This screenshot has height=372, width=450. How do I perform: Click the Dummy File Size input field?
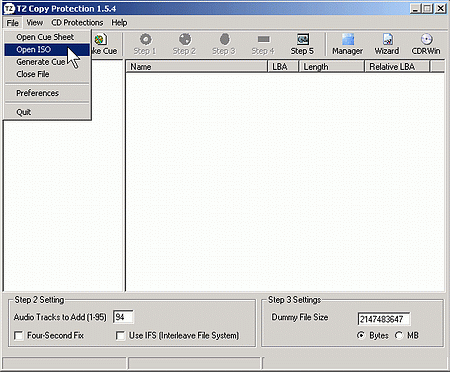point(384,319)
